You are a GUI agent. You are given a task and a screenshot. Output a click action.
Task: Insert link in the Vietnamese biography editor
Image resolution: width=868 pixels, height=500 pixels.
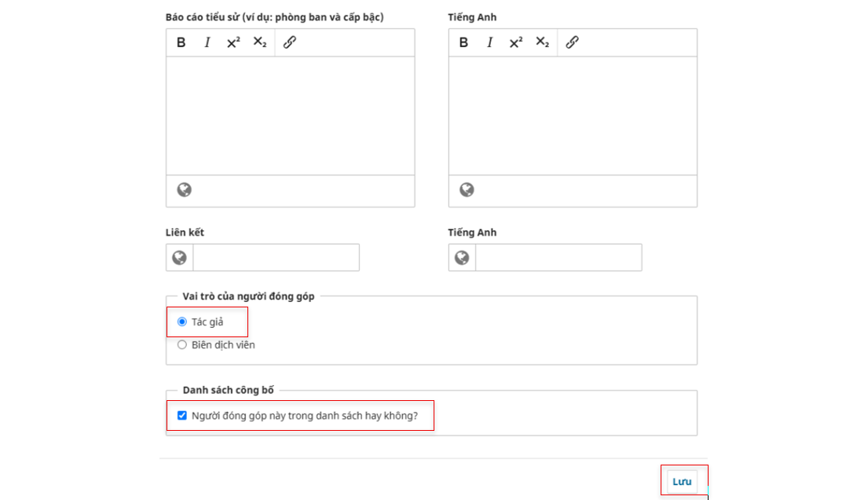(x=290, y=42)
